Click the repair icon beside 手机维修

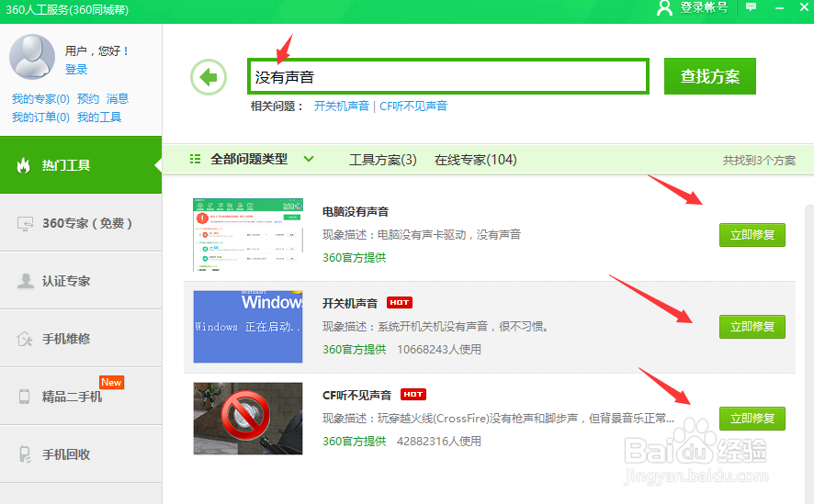coord(25,339)
